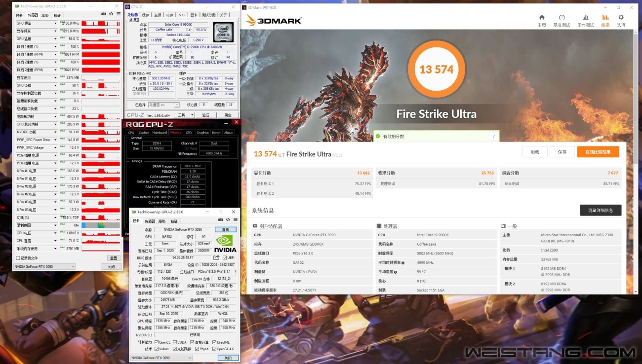This screenshot has height=364, width=642.
Task: Switch to the SPD tab in CPU-Z
Action: (182, 15)
